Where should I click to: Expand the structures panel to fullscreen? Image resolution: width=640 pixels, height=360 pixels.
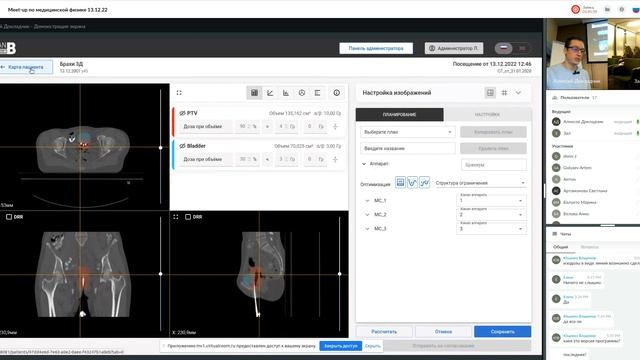[x=179, y=93]
